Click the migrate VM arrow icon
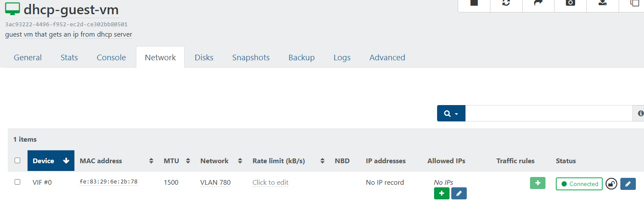Viewport: 644px width, 211px height. [538, 3]
